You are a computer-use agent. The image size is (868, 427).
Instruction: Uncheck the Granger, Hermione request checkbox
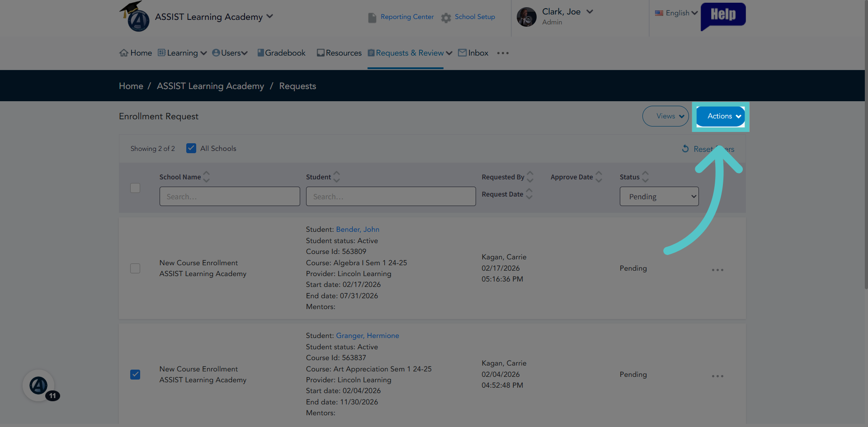tap(135, 374)
